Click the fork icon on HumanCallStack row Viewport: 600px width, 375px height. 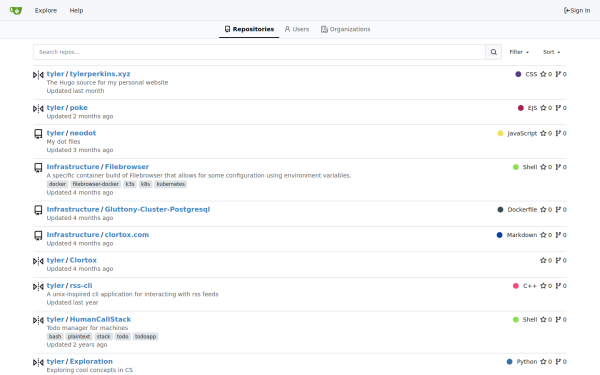pyautogui.click(x=558, y=320)
